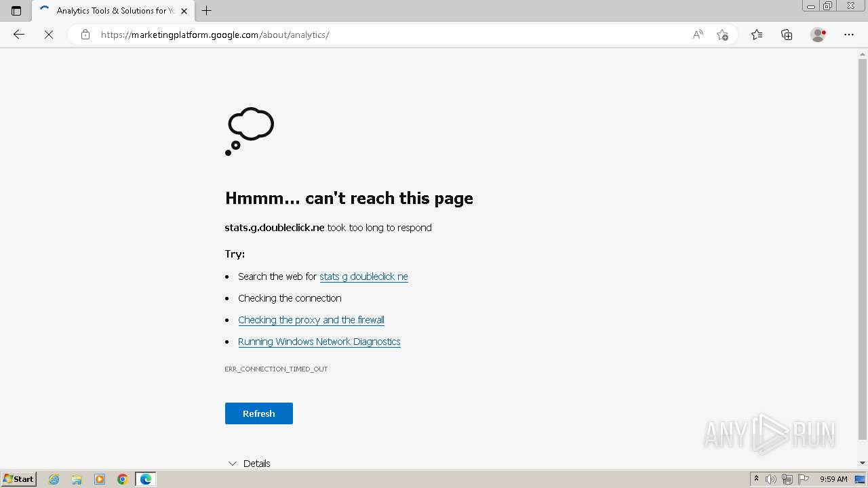Add this page to favorites

click(x=722, y=35)
